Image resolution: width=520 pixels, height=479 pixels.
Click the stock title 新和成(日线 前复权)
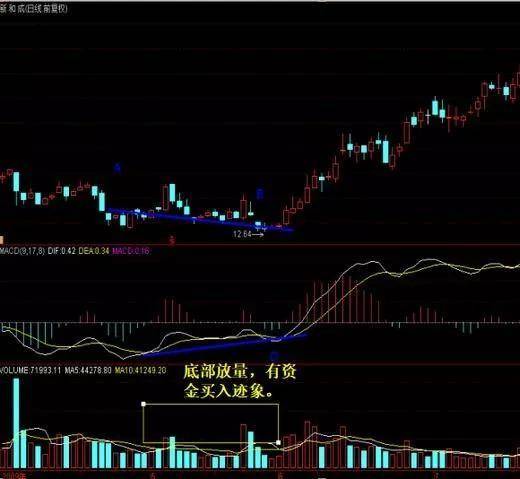[x=34, y=9]
